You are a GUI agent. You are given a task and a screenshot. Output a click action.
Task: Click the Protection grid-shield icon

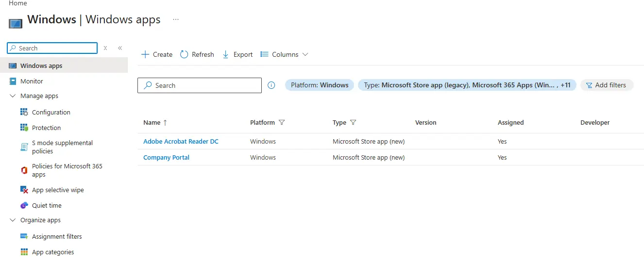[24, 128]
